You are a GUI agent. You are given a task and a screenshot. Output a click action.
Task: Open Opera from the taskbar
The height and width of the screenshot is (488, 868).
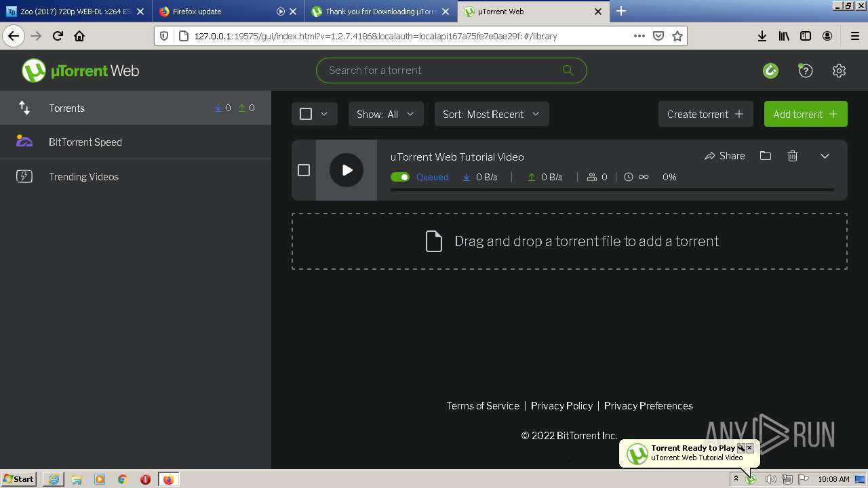(145, 479)
